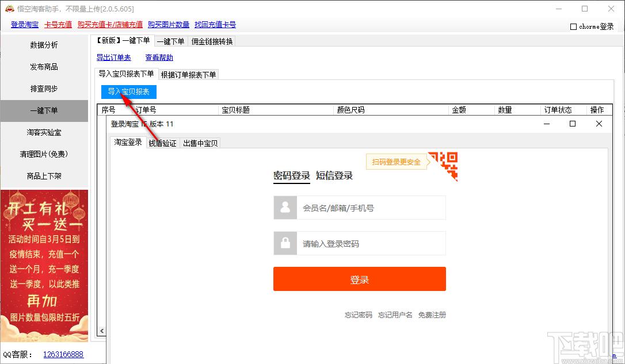Select 佣金链接转换 tab
This screenshot has height=364, width=625.
[212, 41]
